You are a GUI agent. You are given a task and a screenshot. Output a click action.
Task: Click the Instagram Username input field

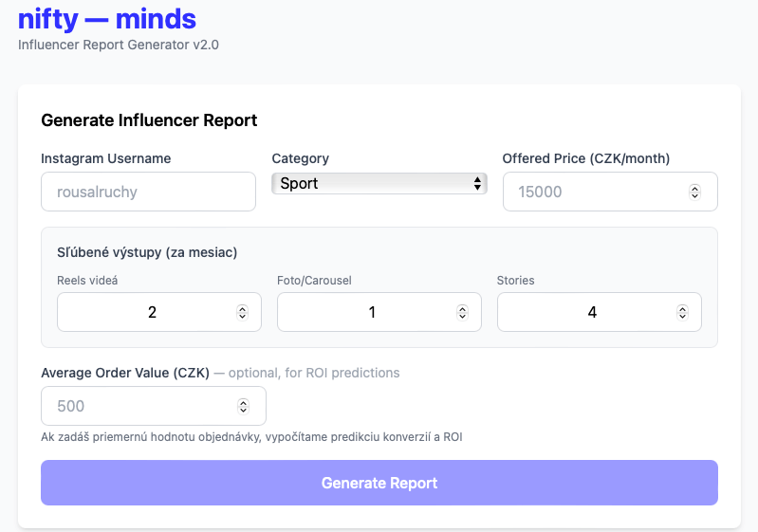pos(148,192)
